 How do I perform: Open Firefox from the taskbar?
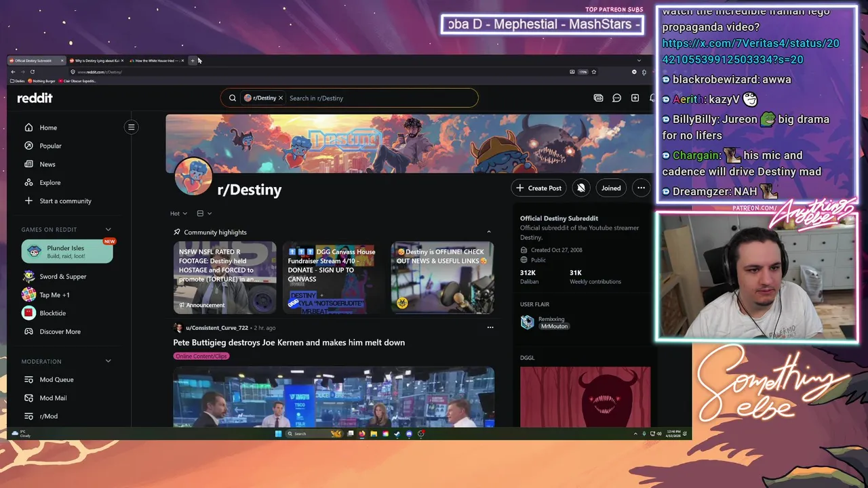pyautogui.click(x=361, y=434)
